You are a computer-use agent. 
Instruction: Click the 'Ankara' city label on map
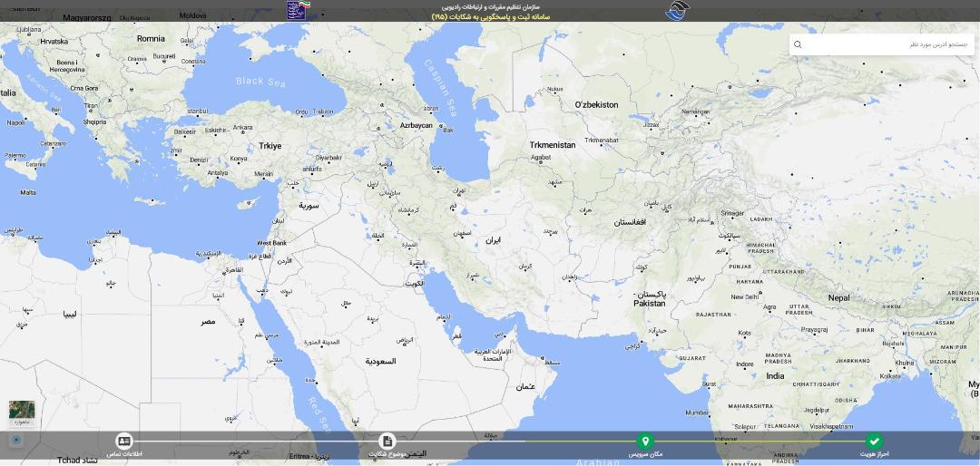(x=242, y=128)
